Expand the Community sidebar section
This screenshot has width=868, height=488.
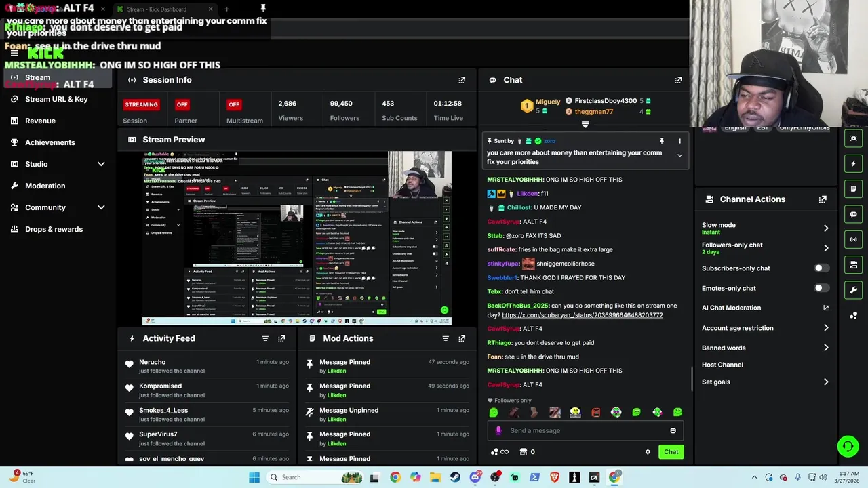[x=101, y=207]
